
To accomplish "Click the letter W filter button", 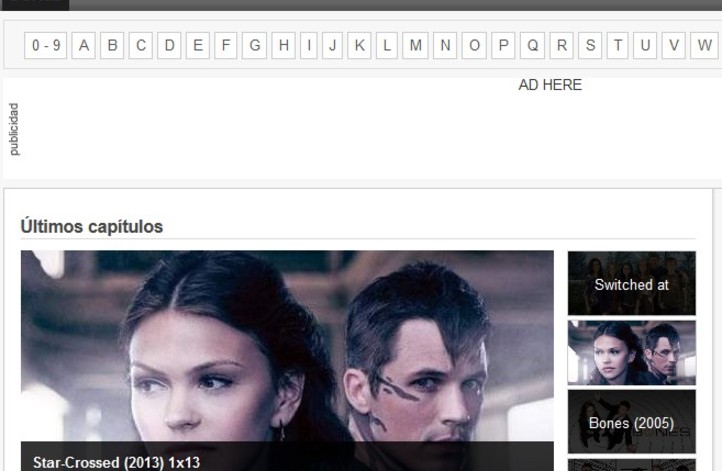I will [704, 45].
